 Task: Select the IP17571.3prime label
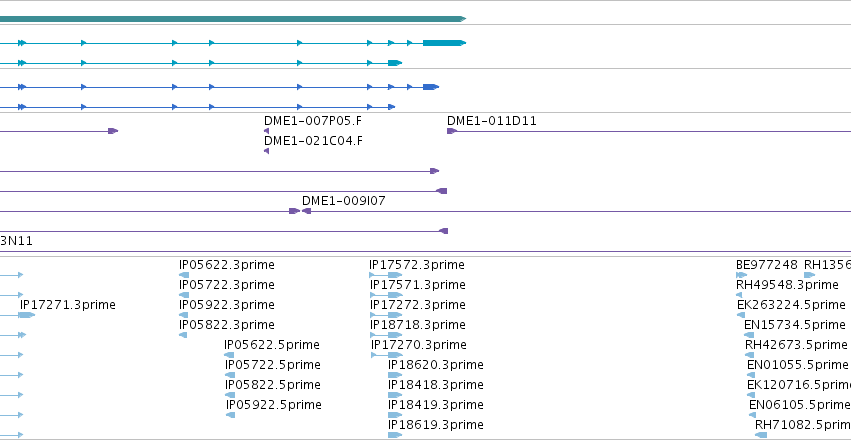418,285
